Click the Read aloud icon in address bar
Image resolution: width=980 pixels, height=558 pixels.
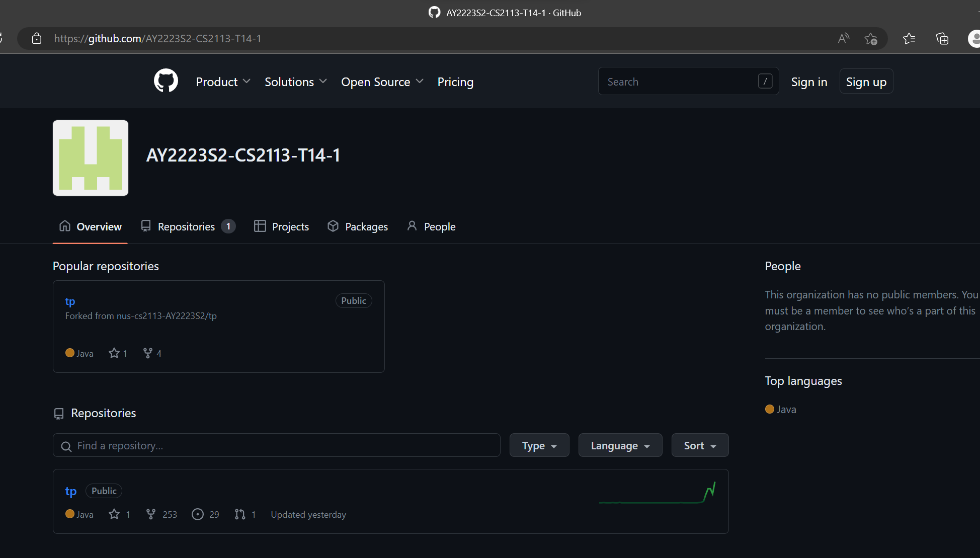tap(843, 39)
